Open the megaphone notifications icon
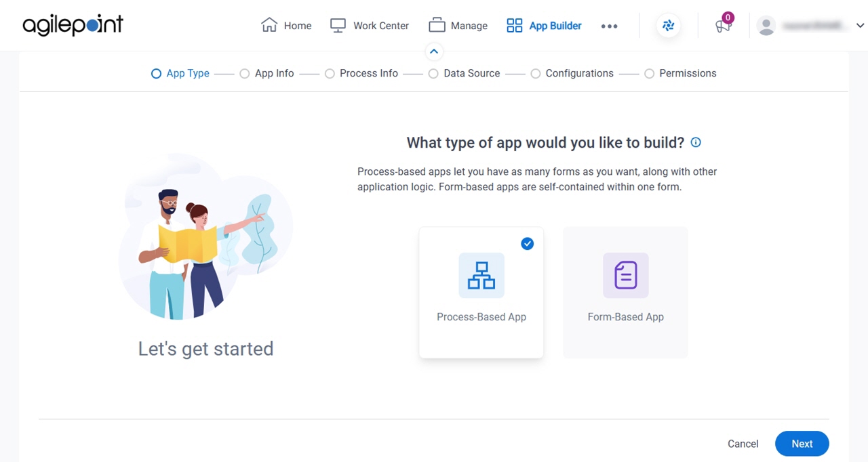Viewport: 868px width, 462px height. [x=723, y=26]
